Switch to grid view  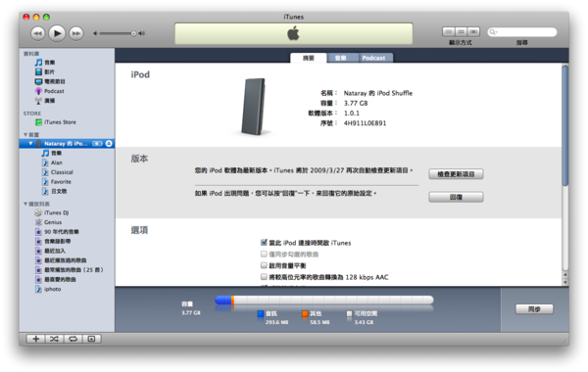462,32
